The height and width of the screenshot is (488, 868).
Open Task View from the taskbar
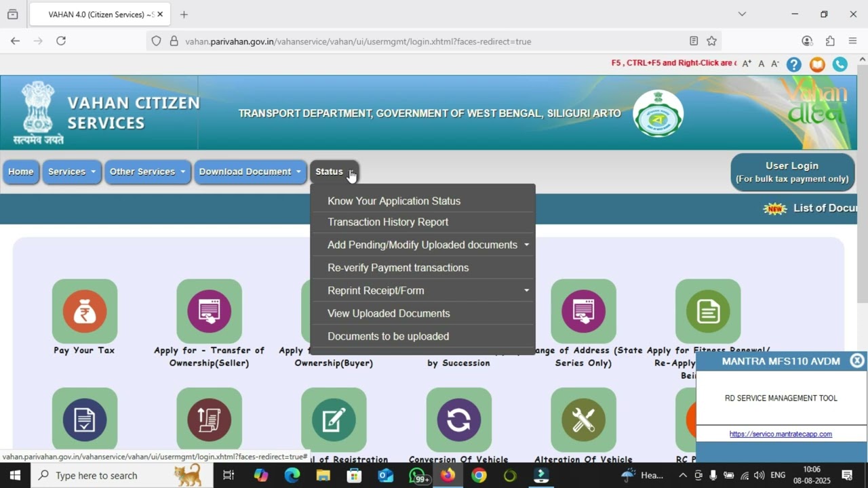[229, 475]
